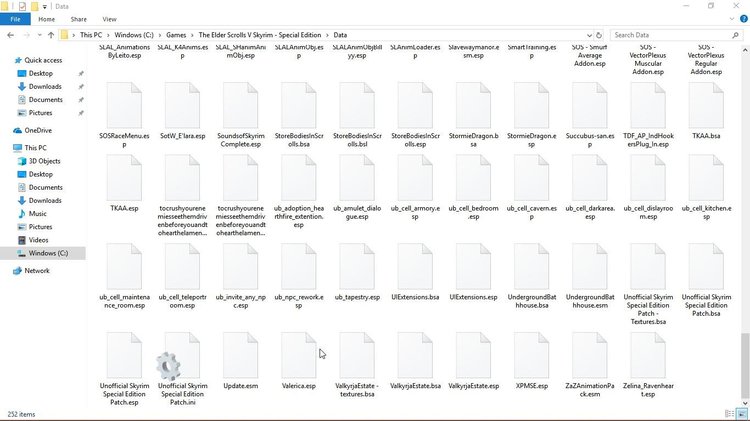Select 'This PC' in the address breadcrumb
750x421 pixels.
(x=91, y=35)
